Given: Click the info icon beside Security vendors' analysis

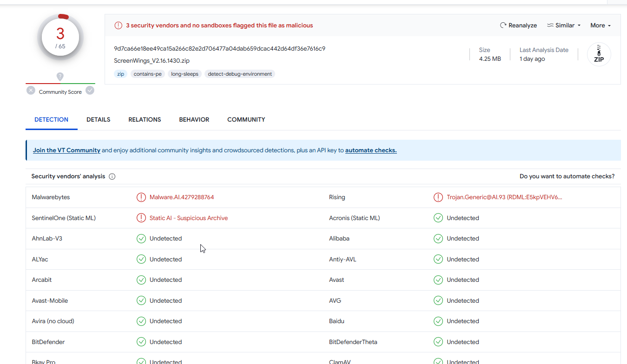Looking at the screenshot, I should click(112, 176).
